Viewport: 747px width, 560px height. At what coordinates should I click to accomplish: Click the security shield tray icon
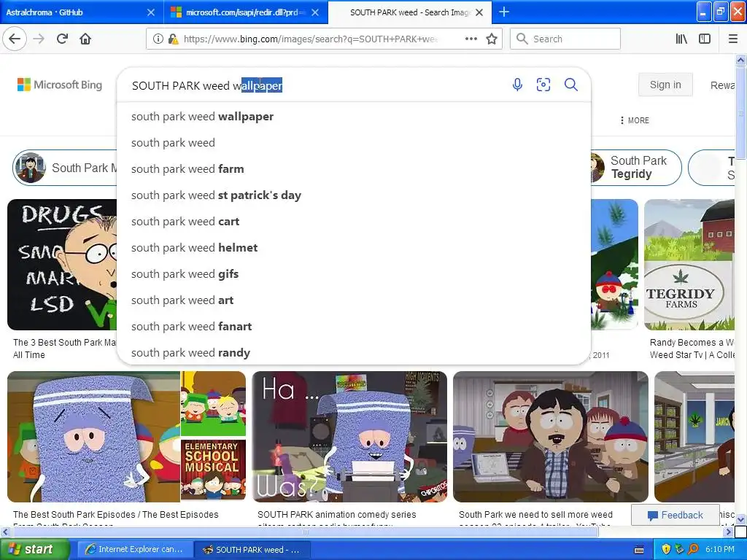tap(666, 549)
